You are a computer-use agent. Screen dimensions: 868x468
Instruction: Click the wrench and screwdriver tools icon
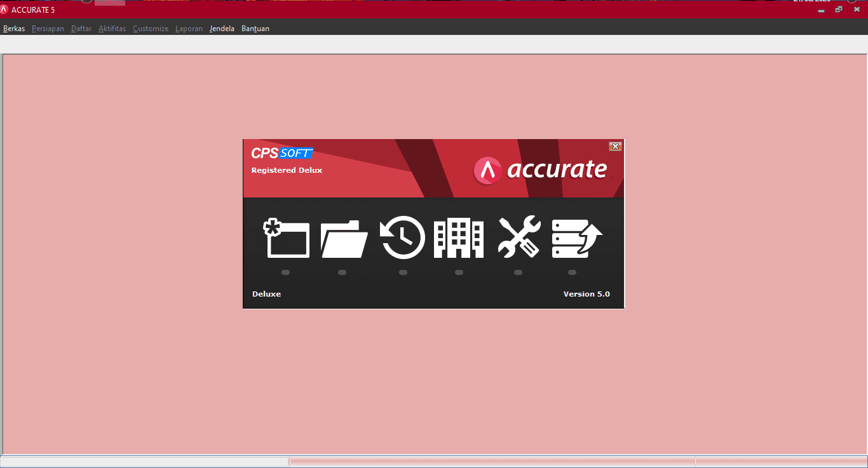click(519, 237)
